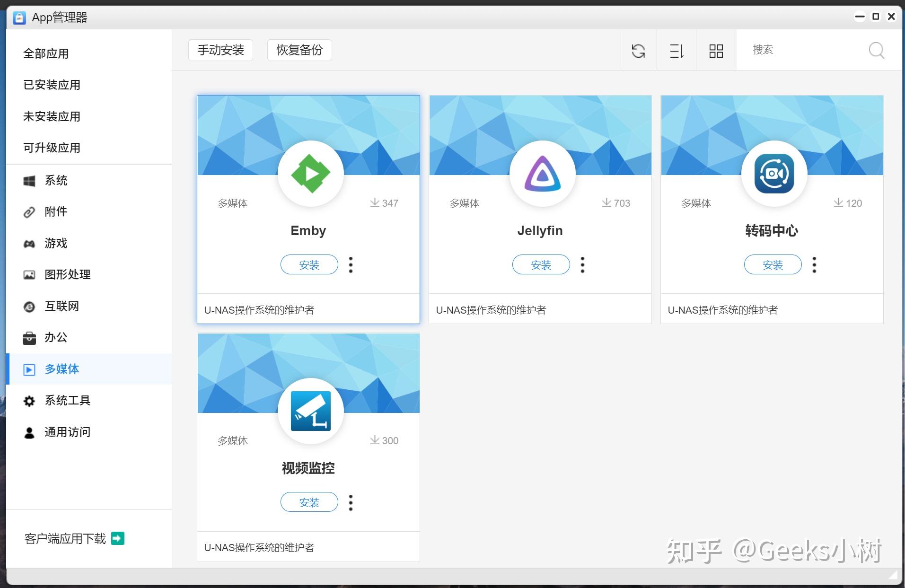
Task: Show 已安装应用 list
Action: [x=52, y=85]
